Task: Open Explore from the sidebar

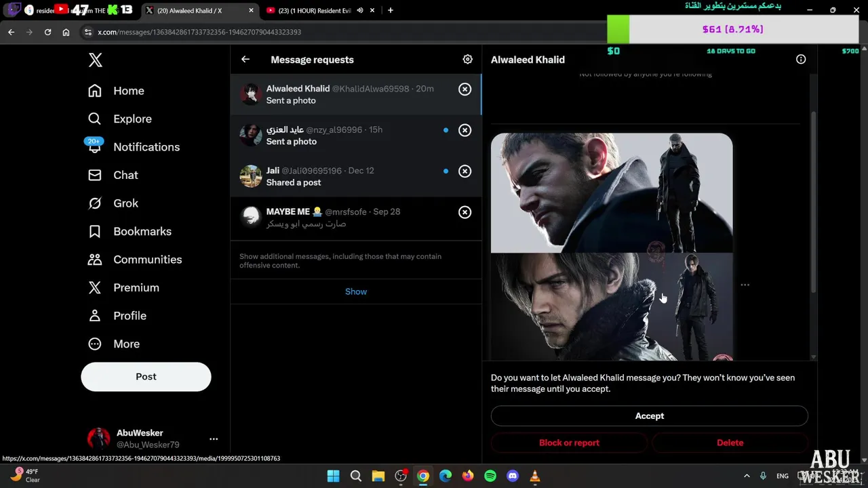Action: (x=120, y=119)
